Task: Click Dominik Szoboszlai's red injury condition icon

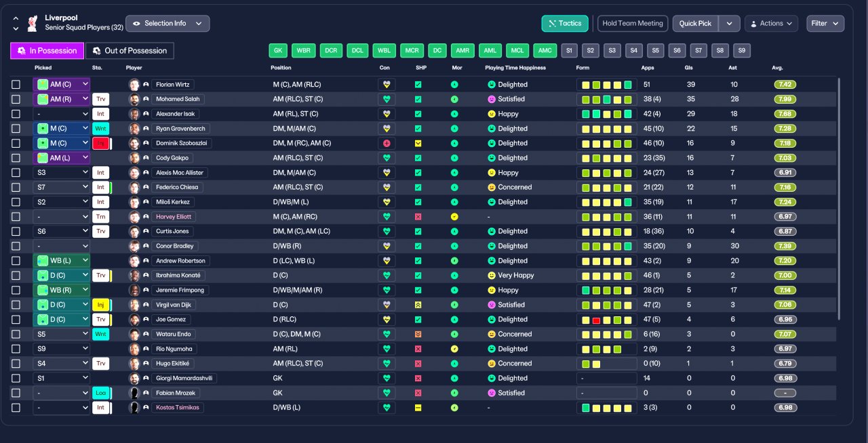Action: [x=387, y=144]
